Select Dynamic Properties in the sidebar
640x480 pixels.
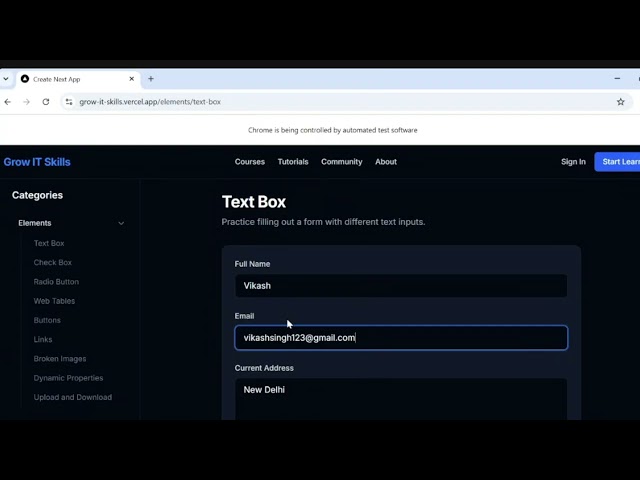tap(69, 378)
